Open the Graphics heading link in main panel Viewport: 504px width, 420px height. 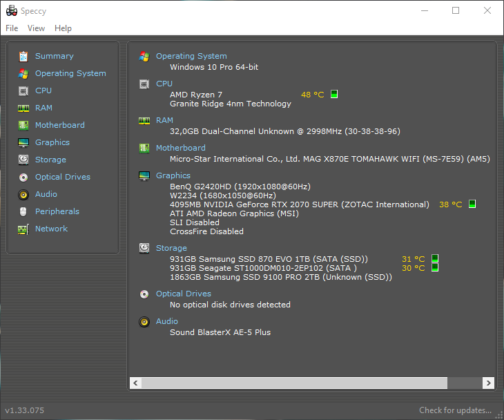(173, 175)
